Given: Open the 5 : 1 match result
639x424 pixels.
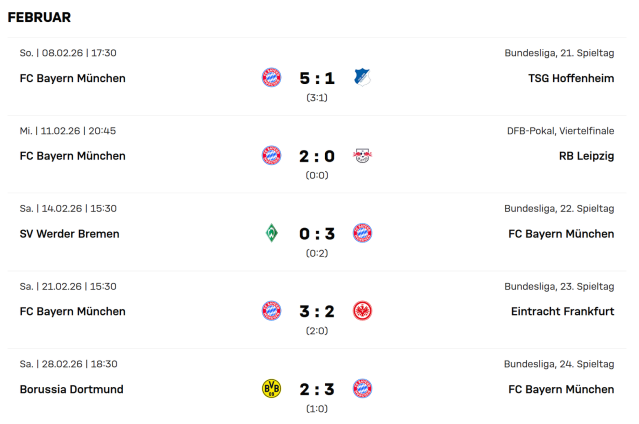Looking at the screenshot, I should pos(317,78).
